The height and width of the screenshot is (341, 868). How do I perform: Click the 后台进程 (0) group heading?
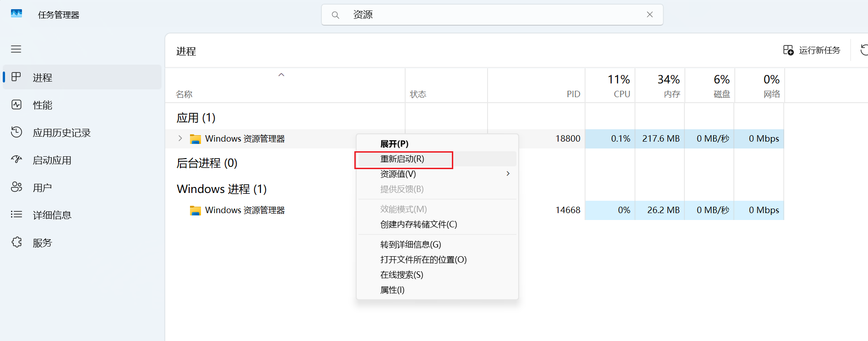[207, 163]
